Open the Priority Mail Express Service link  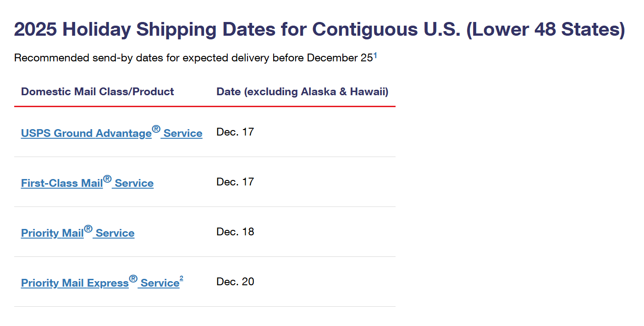(75, 283)
